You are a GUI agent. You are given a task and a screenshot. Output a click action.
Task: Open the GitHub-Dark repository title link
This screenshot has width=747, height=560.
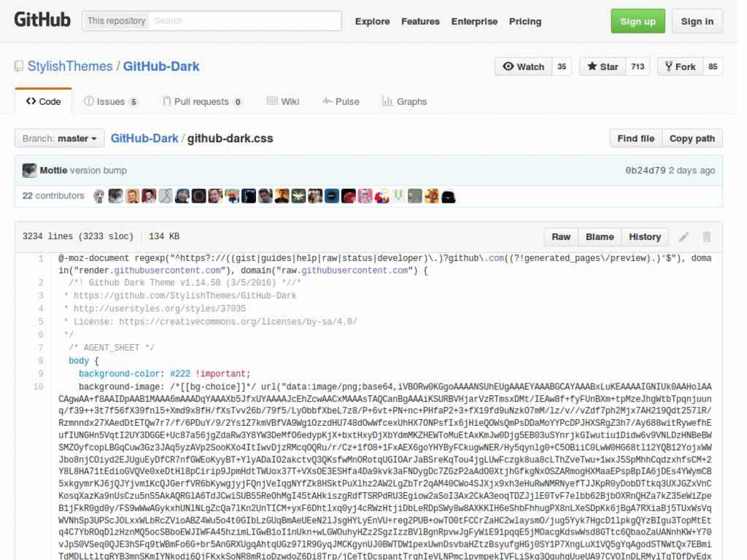(161, 66)
